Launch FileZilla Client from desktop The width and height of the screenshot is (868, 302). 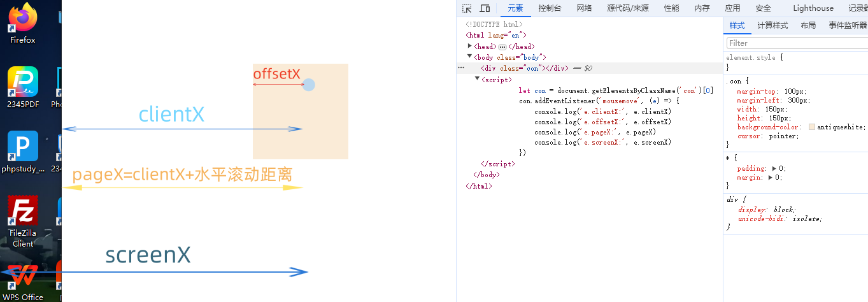pyautogui.click(x=23, y=222)
